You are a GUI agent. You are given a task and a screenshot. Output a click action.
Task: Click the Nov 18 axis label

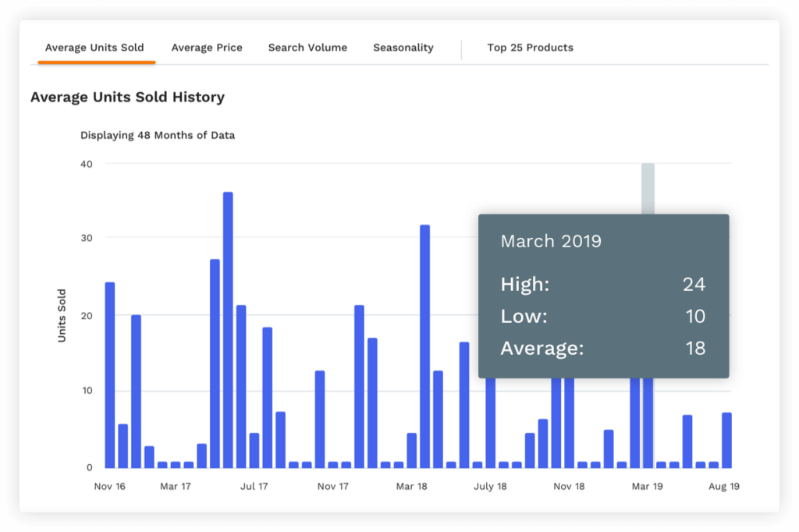tap(569, 486)
